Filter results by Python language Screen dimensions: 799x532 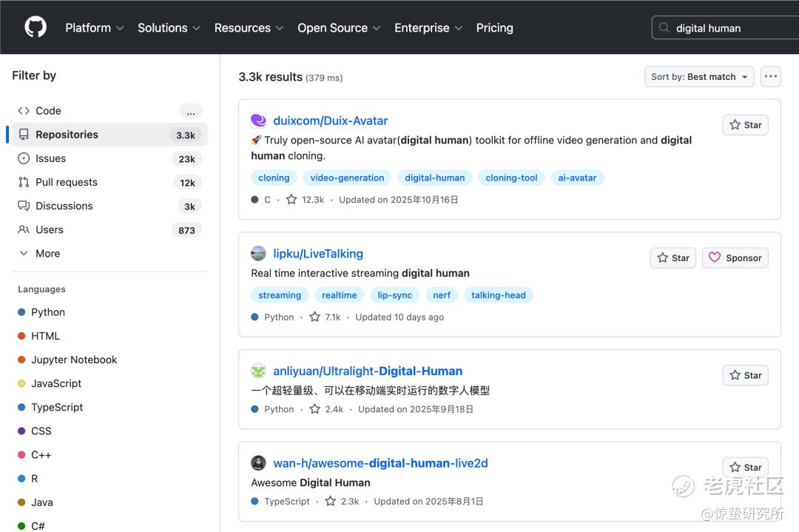tap(48, 312)
